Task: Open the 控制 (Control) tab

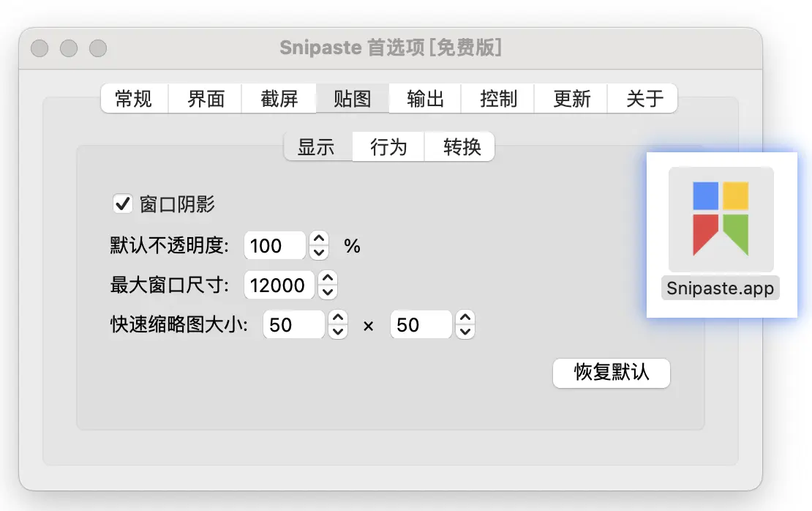Action: click(x=497, y=99)
